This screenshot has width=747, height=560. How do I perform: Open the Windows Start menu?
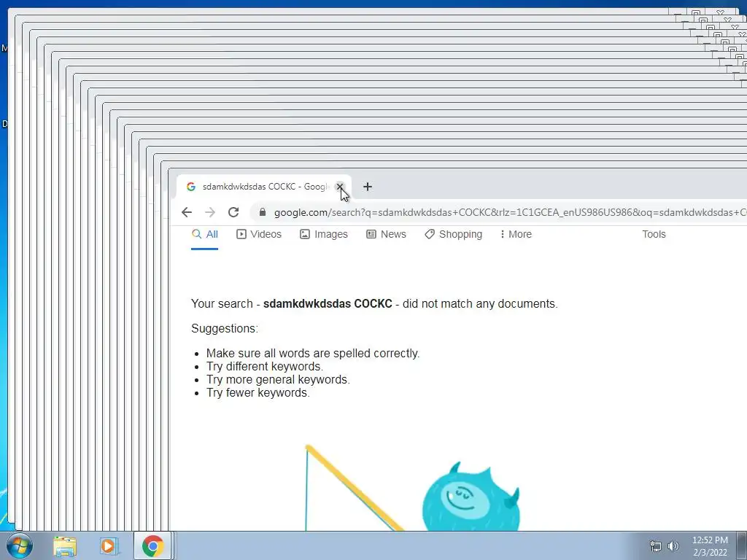point(19,545)
